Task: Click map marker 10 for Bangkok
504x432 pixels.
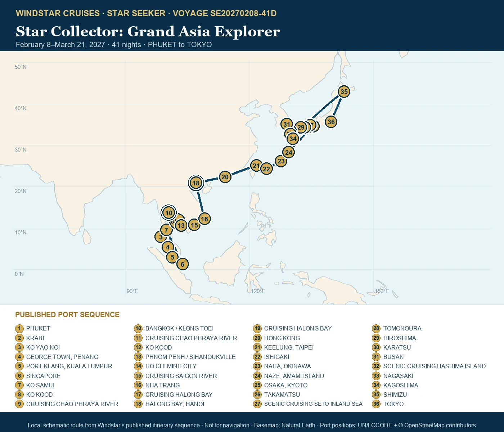Action: coord(169,213)
